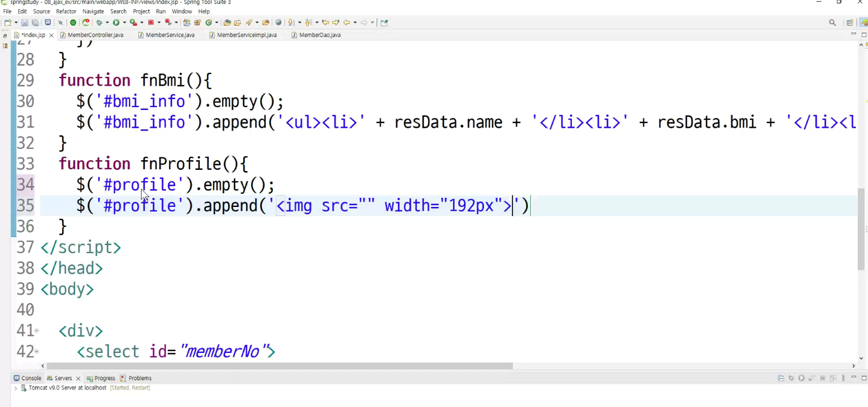This screenshot has height=407, width=868.
Task: Open the Servers view three-dot menu
Action: (x=843, y=378)
